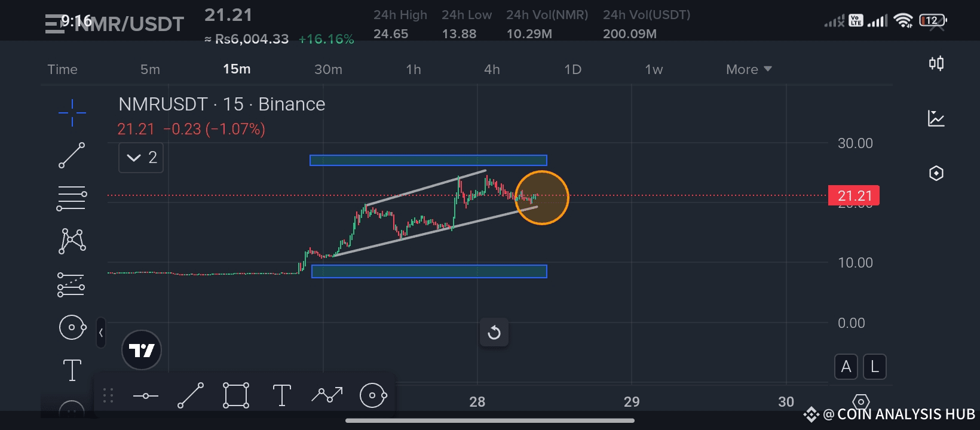This screenshot has width=980, height=430.
Task: Expand the indicator legend showing 2
Action: pyautogui.click(x=141, y=158)
